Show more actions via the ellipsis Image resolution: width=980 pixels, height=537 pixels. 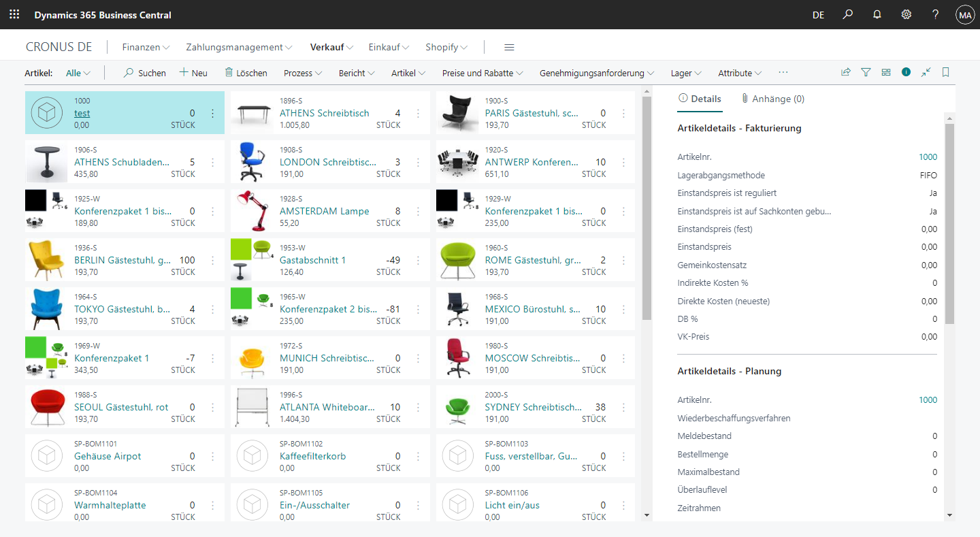(783, 72)
